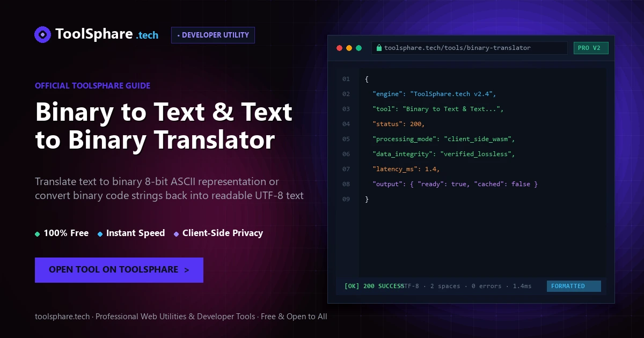Viewport: 644px width, 338px height.
Task: Click the FORMATTED status badge
Action: pyautogui.click(x=574, y=286)
